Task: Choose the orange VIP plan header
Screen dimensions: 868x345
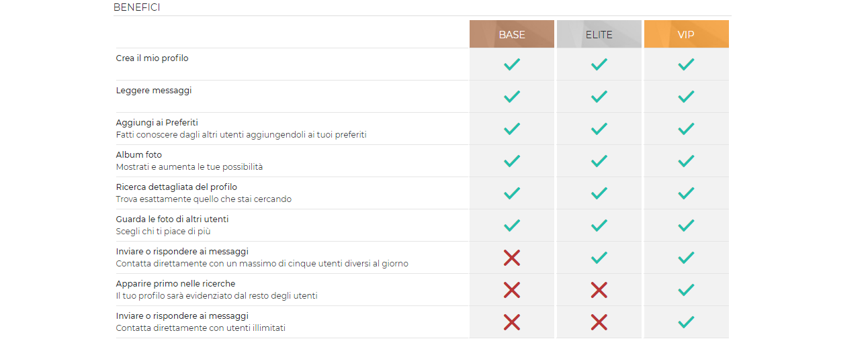Action: (x=686, y=34)
